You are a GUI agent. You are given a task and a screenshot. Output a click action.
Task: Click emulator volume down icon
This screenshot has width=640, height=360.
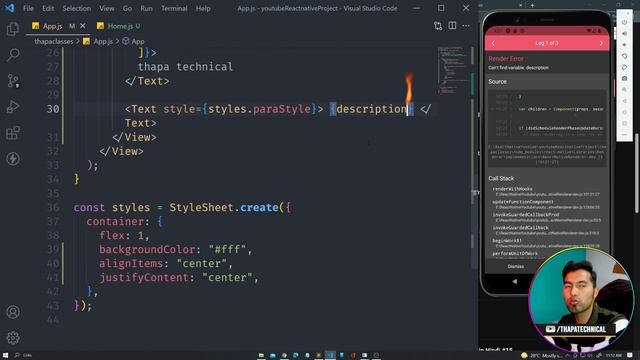point(624,45)
